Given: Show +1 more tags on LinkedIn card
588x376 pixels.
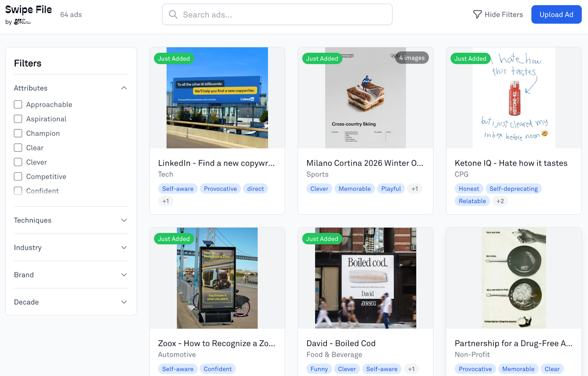Looking at the screenshot, I should click(x=166, y=201).
